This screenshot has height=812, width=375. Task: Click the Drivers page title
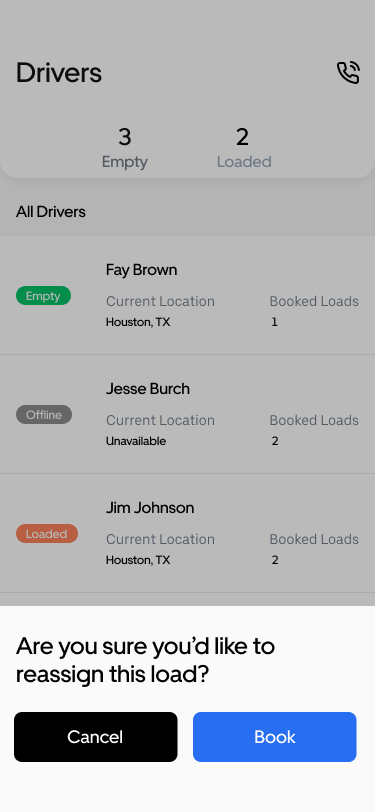point(59,72)
